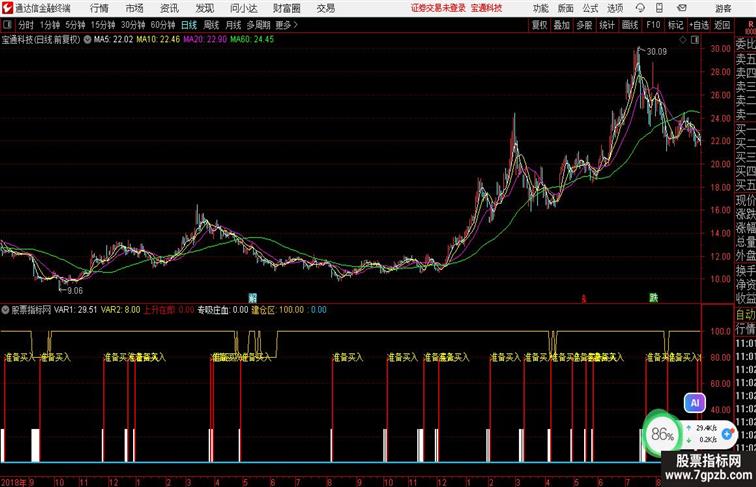Click the green MA60: 24.45 value

pos(252,40)
